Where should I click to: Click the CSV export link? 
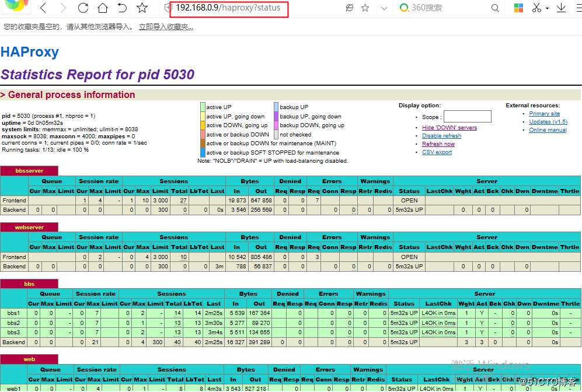point(437,152)
